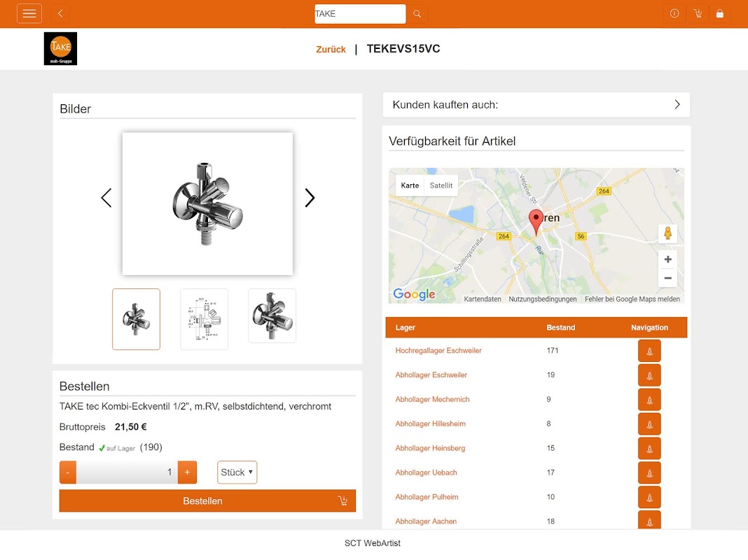
Task: Show next product image
Action: (310, 198)
